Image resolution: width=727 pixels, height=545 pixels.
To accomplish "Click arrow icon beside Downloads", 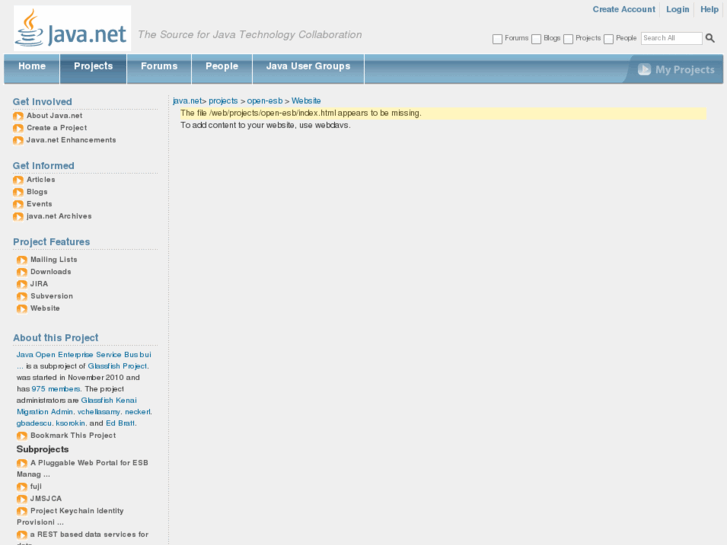I will [22, 272].
